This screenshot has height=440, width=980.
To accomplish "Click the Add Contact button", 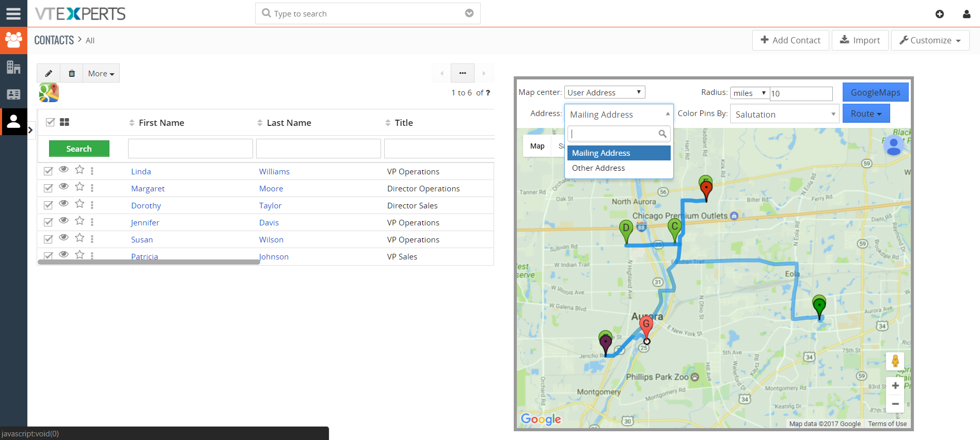I will click(x=791, y=40).
